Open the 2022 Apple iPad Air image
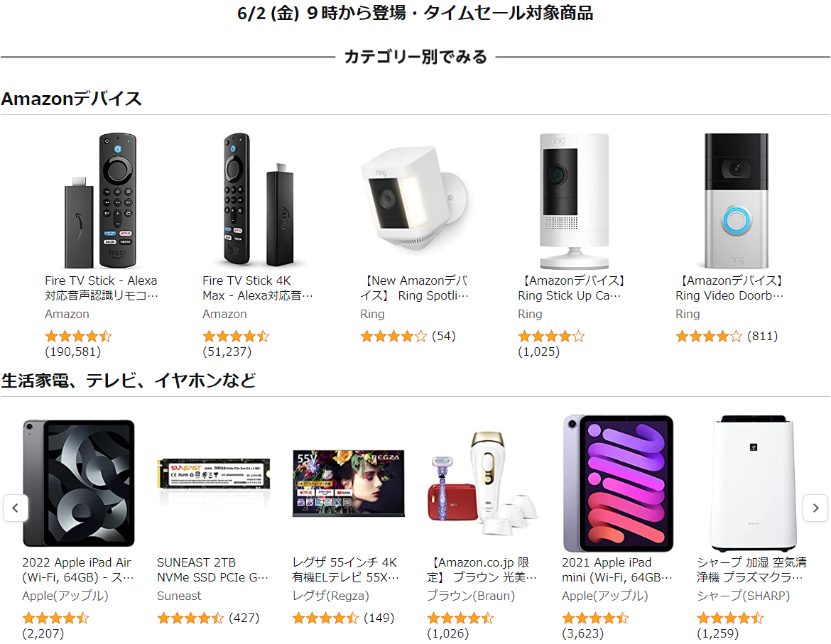Viewport: 831px width, 644px height. point(78,483)
